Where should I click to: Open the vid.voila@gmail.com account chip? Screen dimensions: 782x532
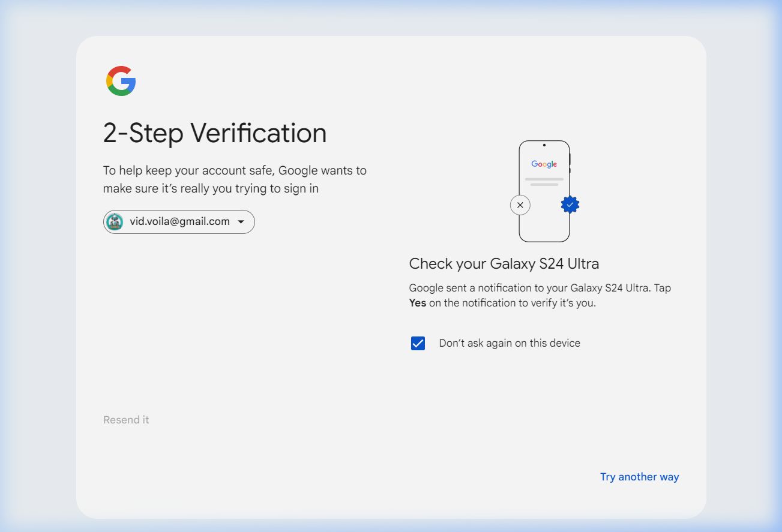pyautogui.click(x=179, y=222)
